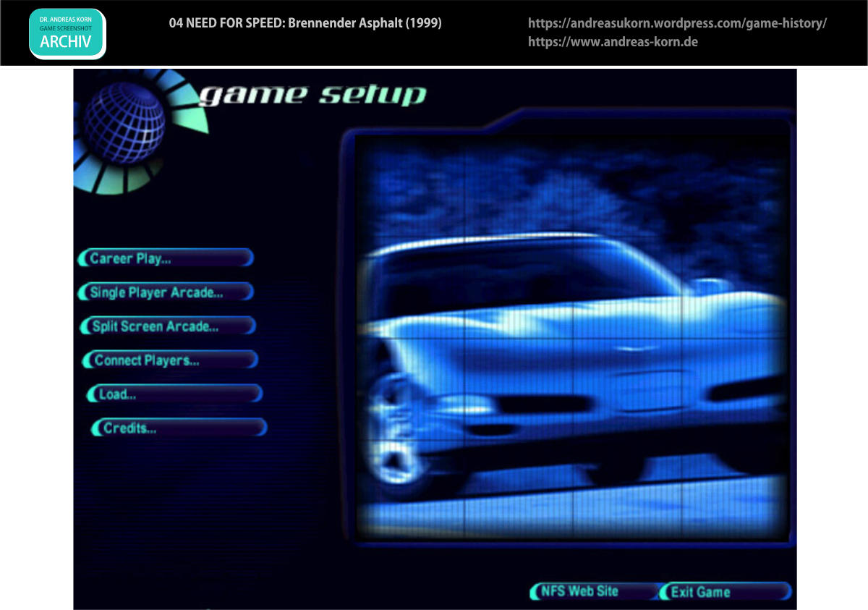This screenshot has width=868, height=610.
Task: Open the NFS Web Site button
Action: 593,592
